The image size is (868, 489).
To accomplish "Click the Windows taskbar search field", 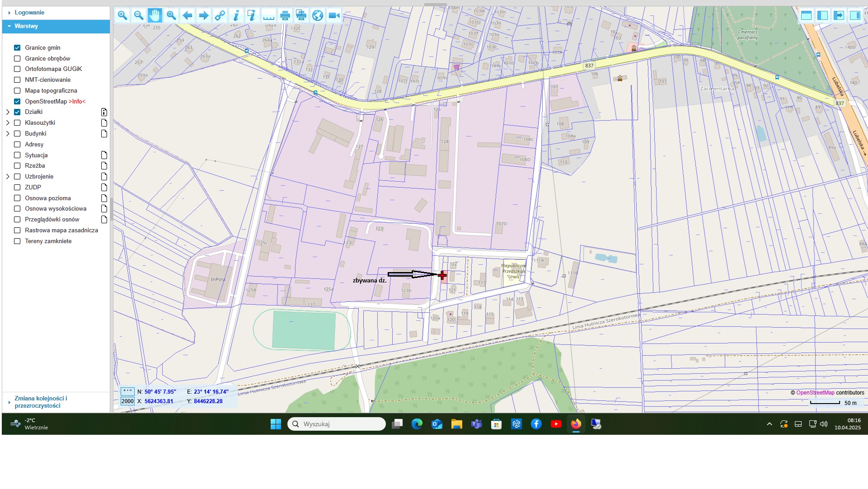I will pyautogui.click(x=337, y=424).
